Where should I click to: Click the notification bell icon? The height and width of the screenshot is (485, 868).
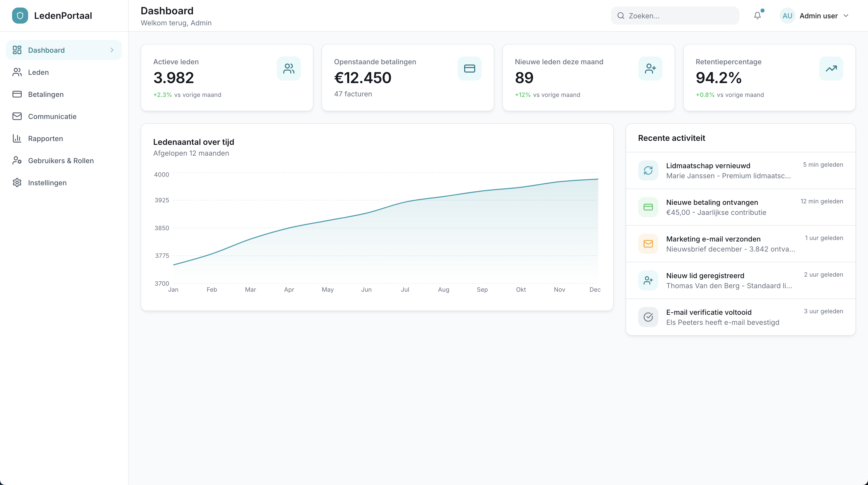[757, 16]
